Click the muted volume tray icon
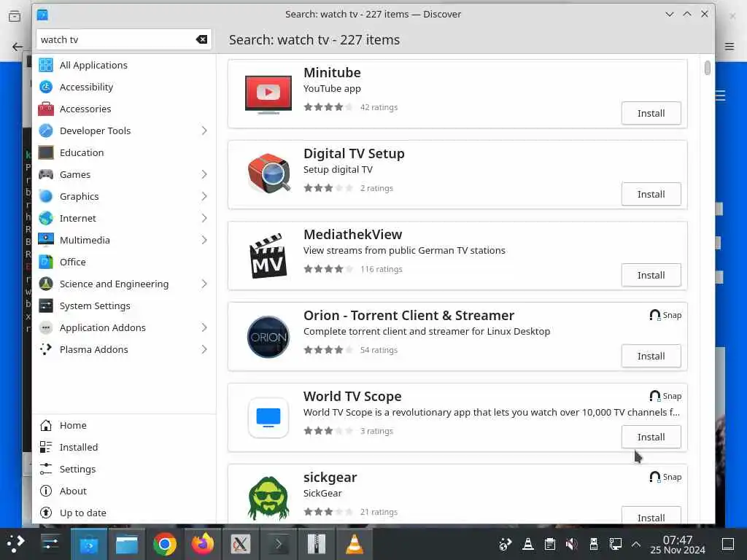 pos(571,544)
